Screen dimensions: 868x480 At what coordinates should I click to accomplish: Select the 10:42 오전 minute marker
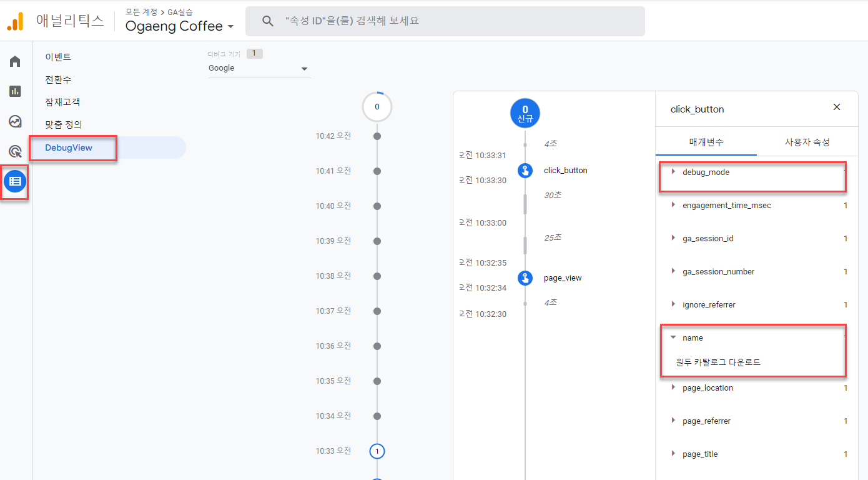(x=377, y=136)
